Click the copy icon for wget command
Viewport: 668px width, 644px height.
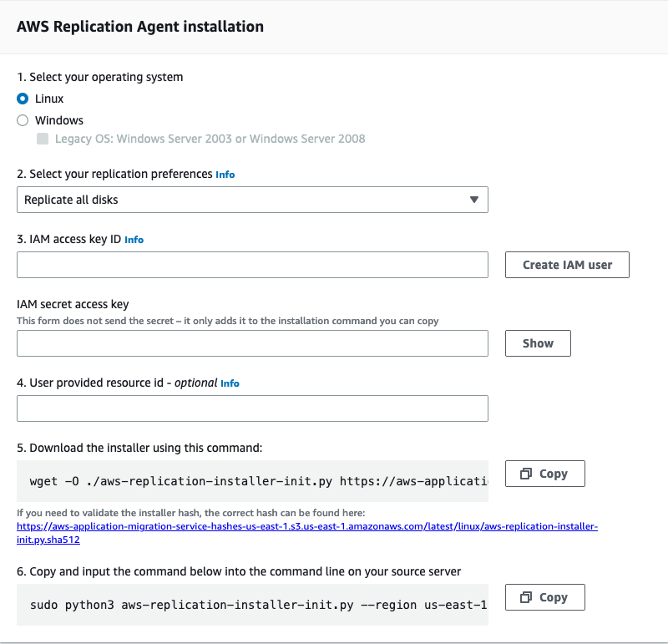(x=526, y=474)
